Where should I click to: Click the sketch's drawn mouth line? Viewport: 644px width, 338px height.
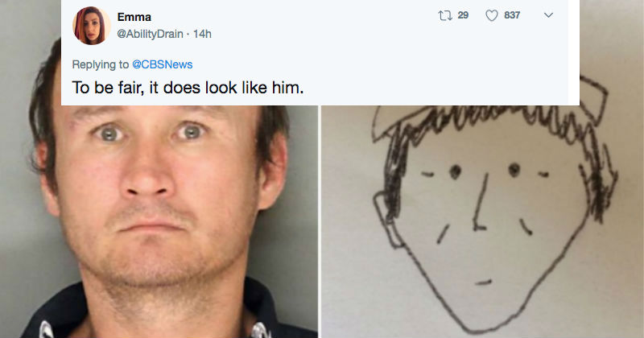tap(482, 281)
